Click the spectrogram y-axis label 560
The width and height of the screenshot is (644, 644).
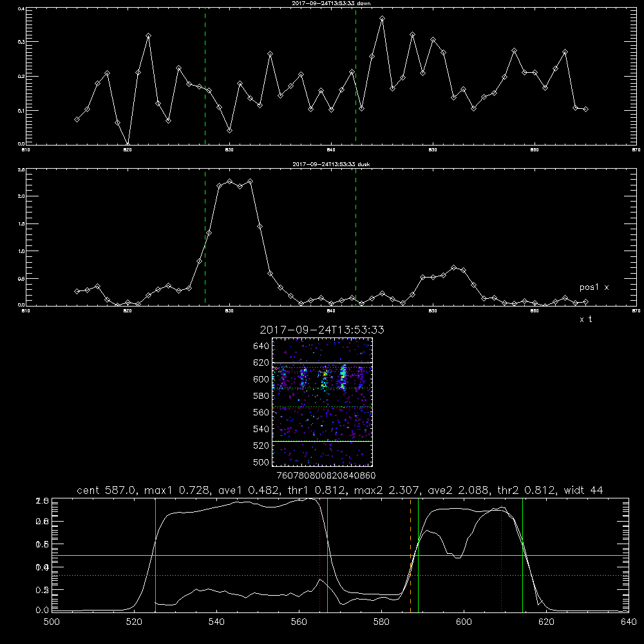[x=261, y=412]
